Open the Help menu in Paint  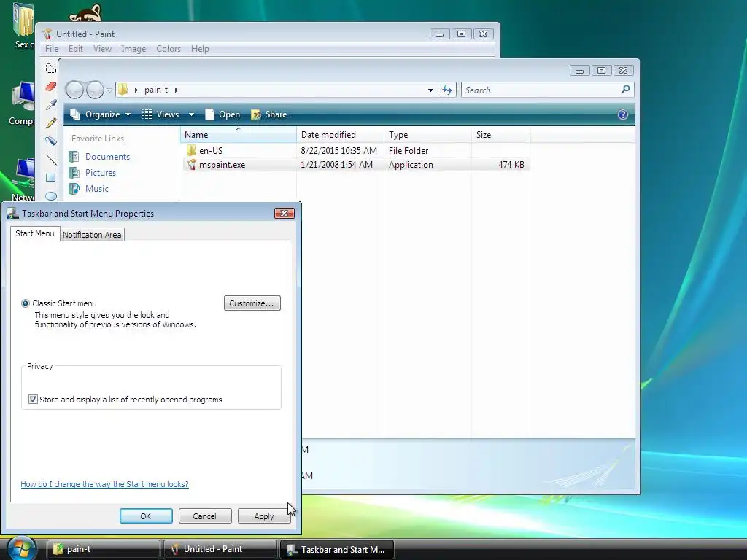coord(200,49)
